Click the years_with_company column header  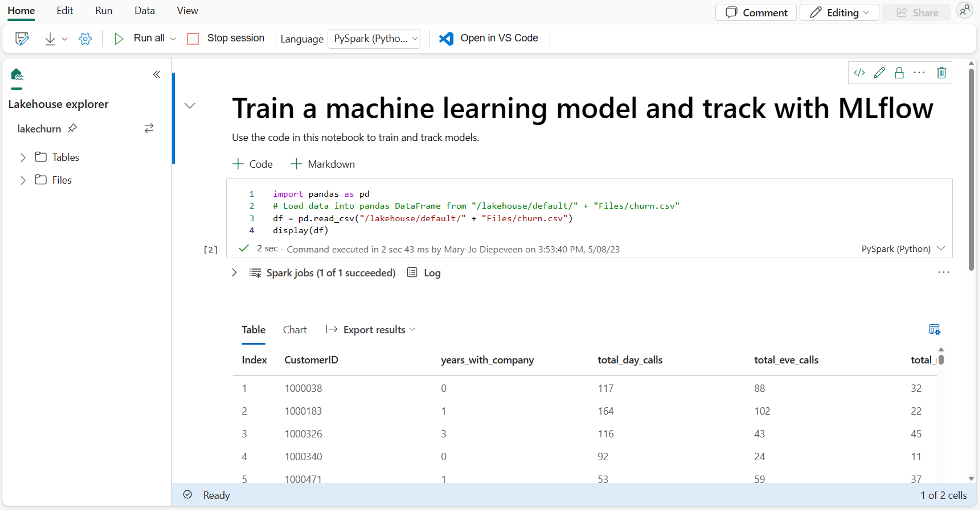tap(487, 360)
